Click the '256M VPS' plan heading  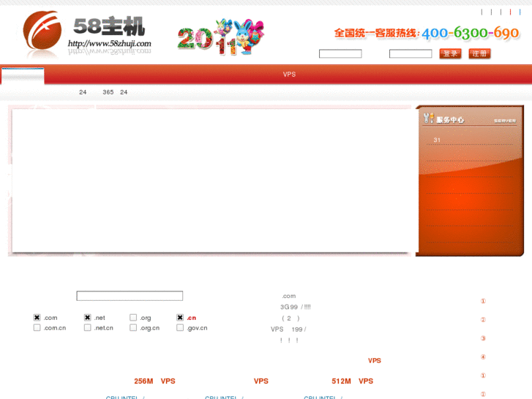[x=154, y=381]
